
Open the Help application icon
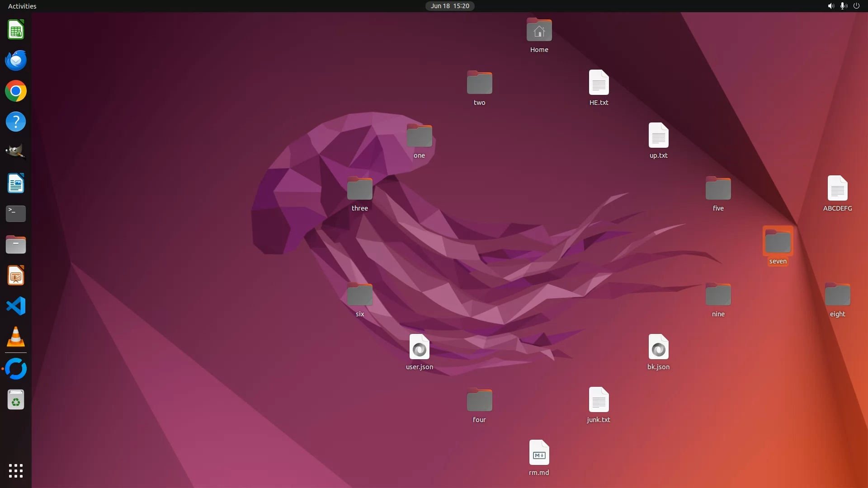(16, 122)
